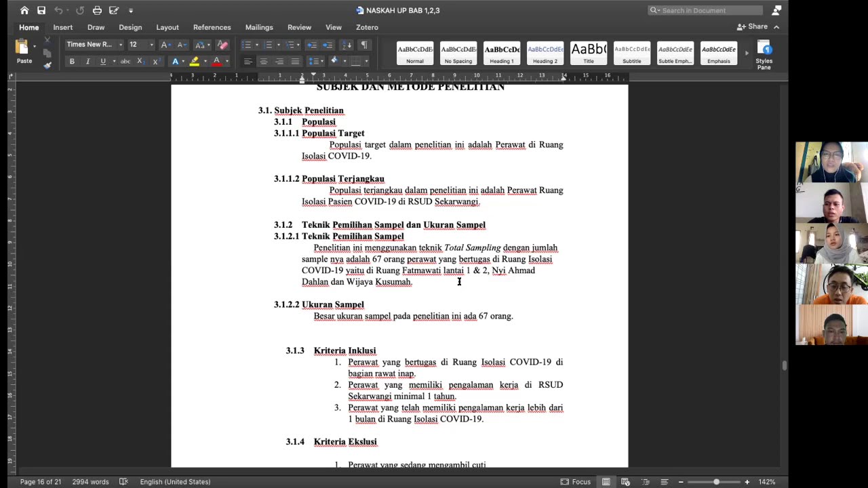Apply superscript formatting
The image size is (868, 488).
(x=155, y=62)
